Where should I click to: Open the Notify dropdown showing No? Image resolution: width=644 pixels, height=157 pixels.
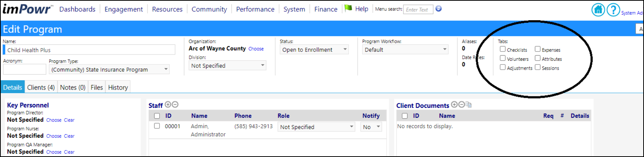click(x=371, y=127)
